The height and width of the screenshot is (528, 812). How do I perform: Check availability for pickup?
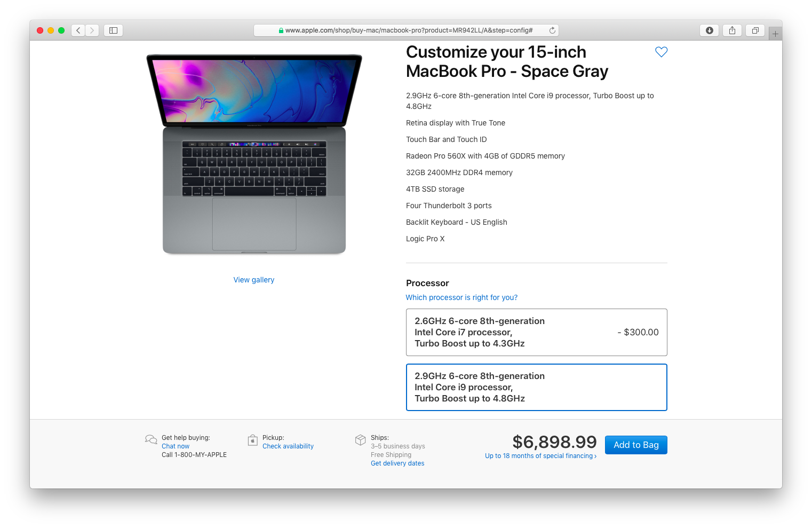[x=288, y=446]
